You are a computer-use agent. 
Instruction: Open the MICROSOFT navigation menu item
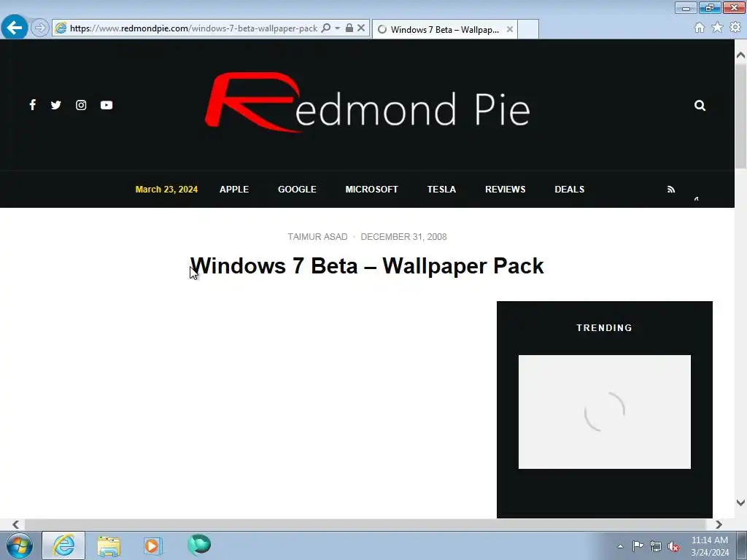pos(371,190)
